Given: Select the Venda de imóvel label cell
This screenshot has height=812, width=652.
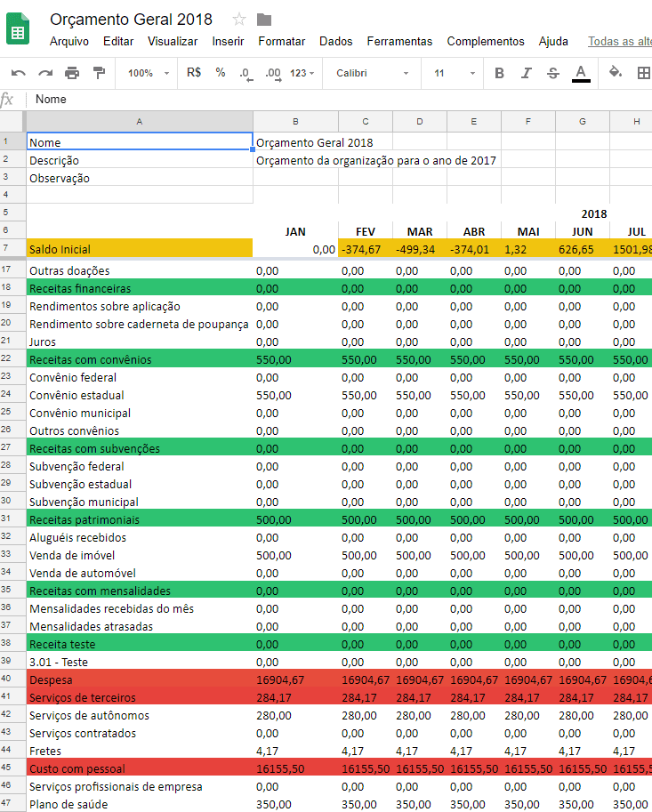Looking at the screenshot, I should 140,555.
